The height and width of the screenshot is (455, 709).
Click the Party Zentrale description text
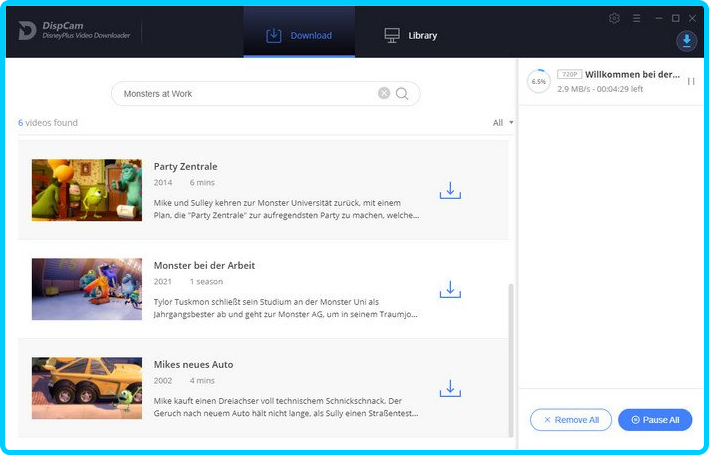pos(286,209)
